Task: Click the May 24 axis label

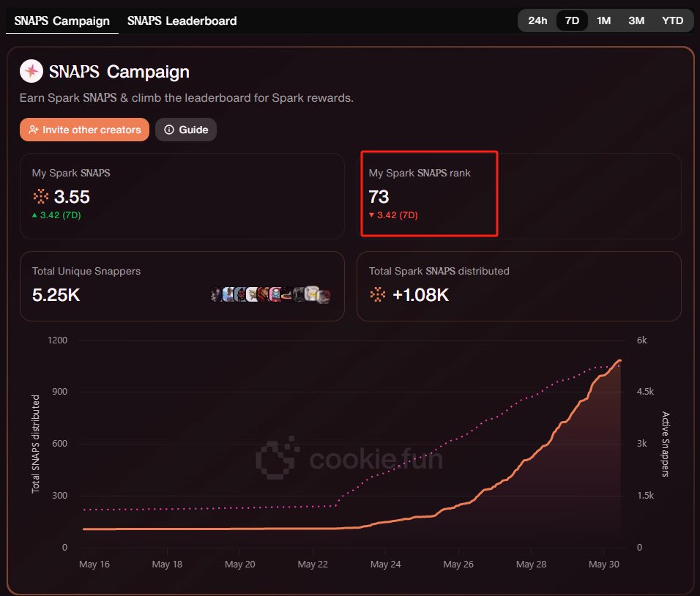Action: click(x=385, y=565)
